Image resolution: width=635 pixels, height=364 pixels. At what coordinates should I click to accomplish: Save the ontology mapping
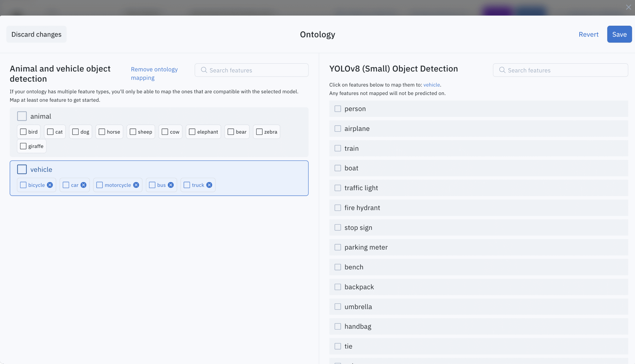coord(619,34)
